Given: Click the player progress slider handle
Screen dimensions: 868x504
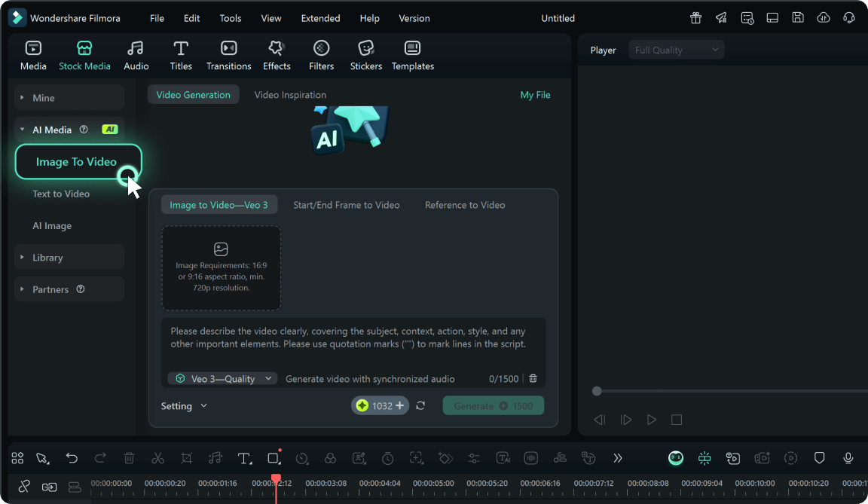Looking at the screenshot, I should 597,391.
